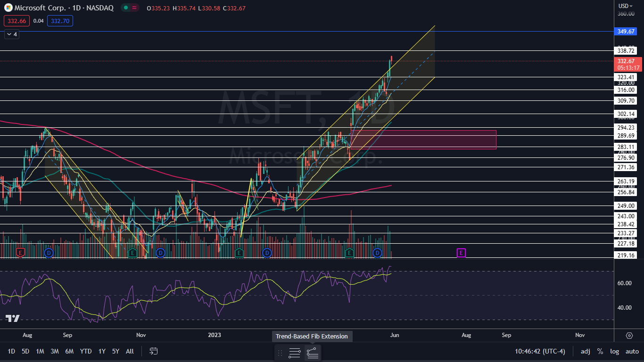Click the pink wavy data-status icon
The height and width of the screenshot is (362, 644).
[x=134, y=8]
